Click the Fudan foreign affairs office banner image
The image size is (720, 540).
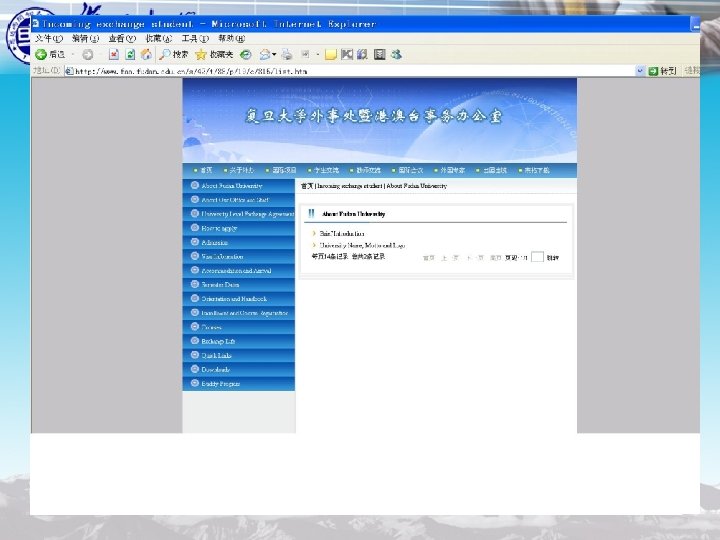click(x=379, y=120)
